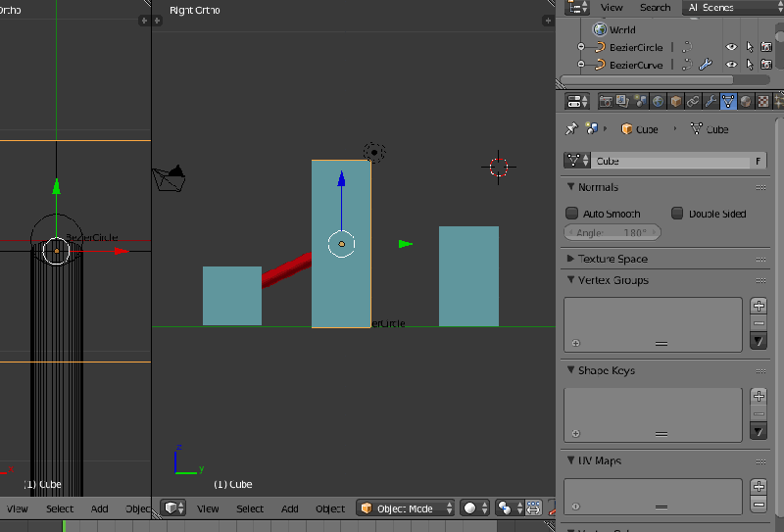Toggle BezierCurve selectability arrow
The image size is (784, 532).
[x=749, y=65]
